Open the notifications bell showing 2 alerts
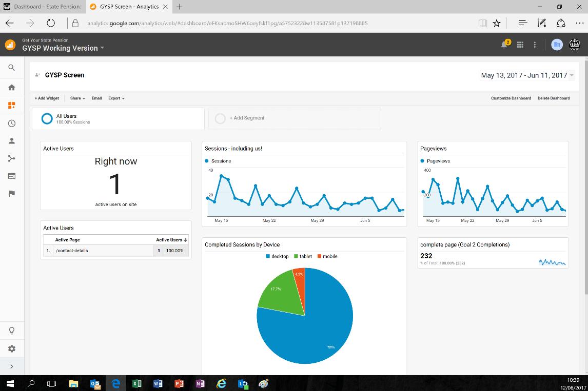Image resolution: width=588 pixels, height=391 pixels. [503, 45]
